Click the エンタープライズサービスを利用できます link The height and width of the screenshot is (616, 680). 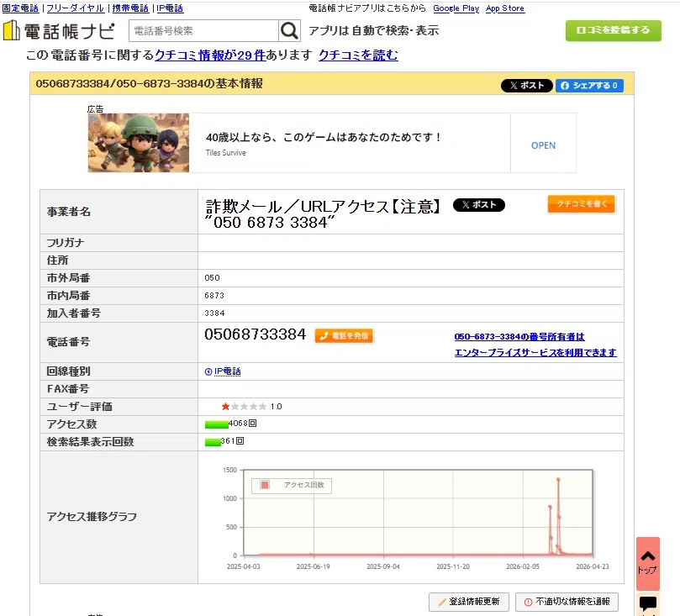pyautogui.click(x=535, y=352)
